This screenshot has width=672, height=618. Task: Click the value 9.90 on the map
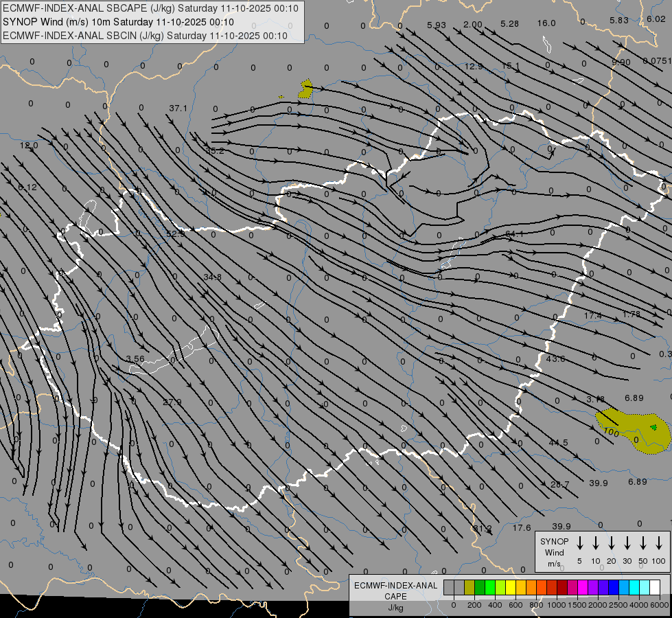pos(621,62)
